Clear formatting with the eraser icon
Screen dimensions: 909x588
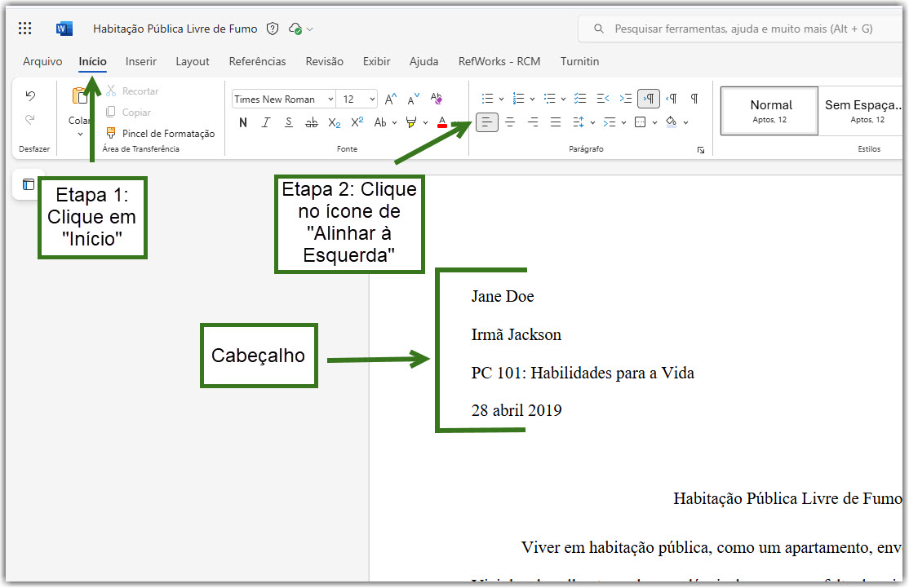click(437, 99)
